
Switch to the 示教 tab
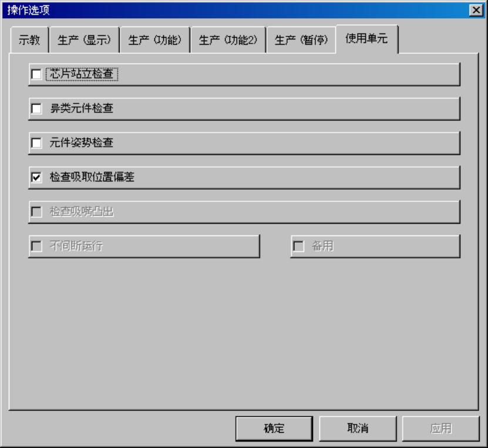point(29,40)
